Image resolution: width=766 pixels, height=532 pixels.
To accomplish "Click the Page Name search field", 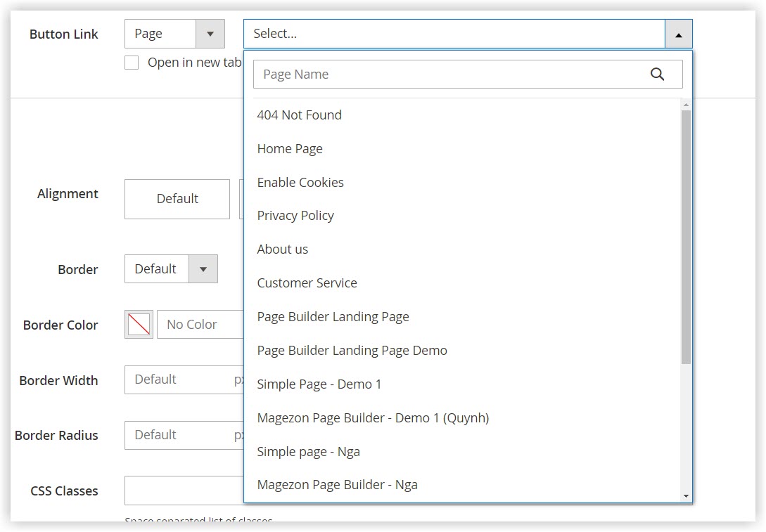I will click(450, 74).
